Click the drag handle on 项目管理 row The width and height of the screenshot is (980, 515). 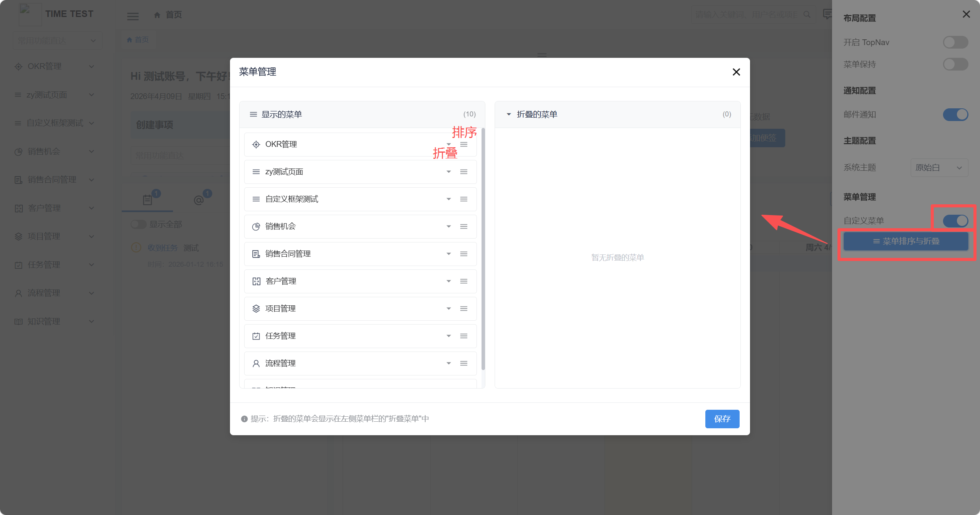(464, 308)
